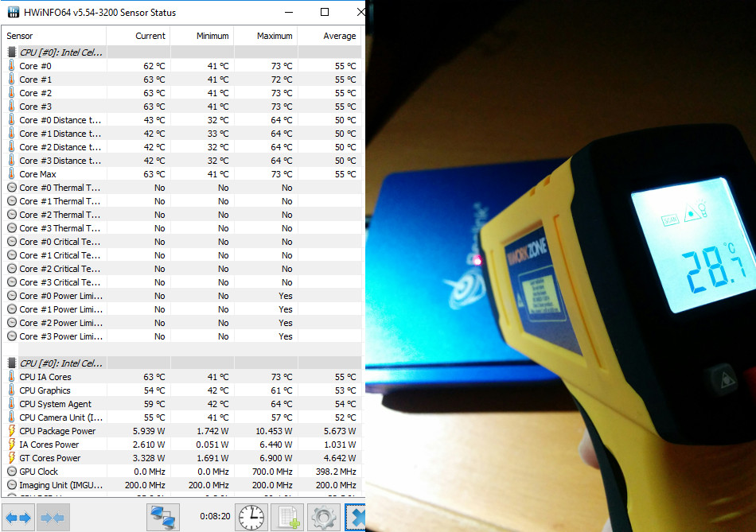The height and width of the screenshot is (532, 756).
Task: Click the 700.0 MHz GPU Clock maximum
Action: (272, 472)
